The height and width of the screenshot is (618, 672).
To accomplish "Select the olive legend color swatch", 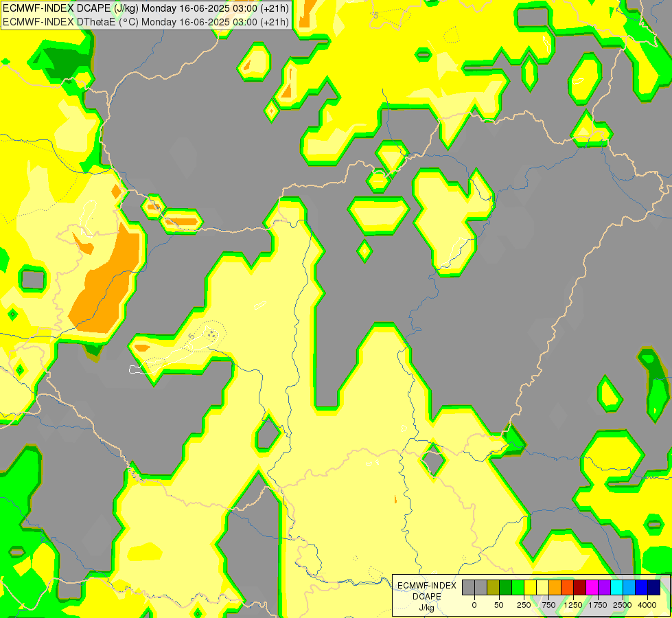I will pyautogui.click(x=494, y=588).
